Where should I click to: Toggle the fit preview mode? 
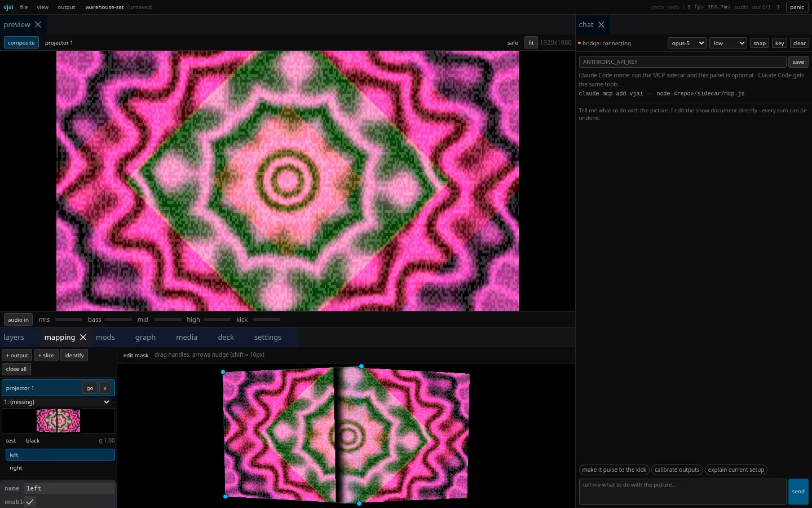531,42
